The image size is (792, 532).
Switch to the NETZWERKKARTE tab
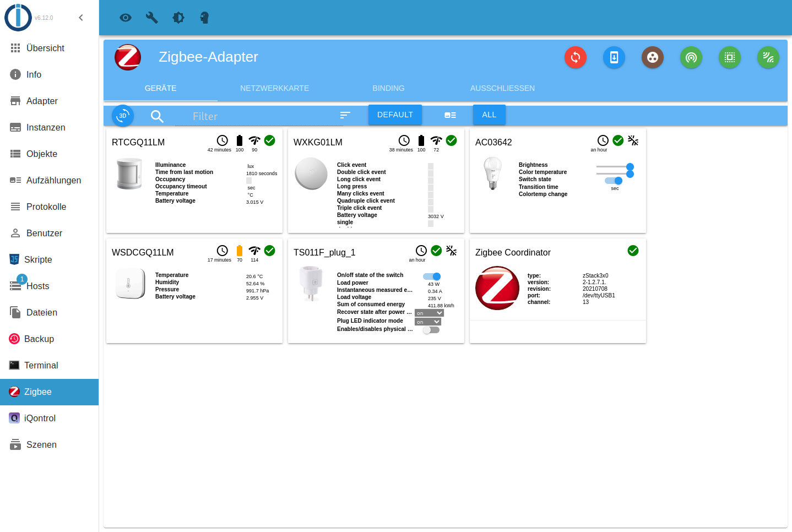tap(274, 88)
